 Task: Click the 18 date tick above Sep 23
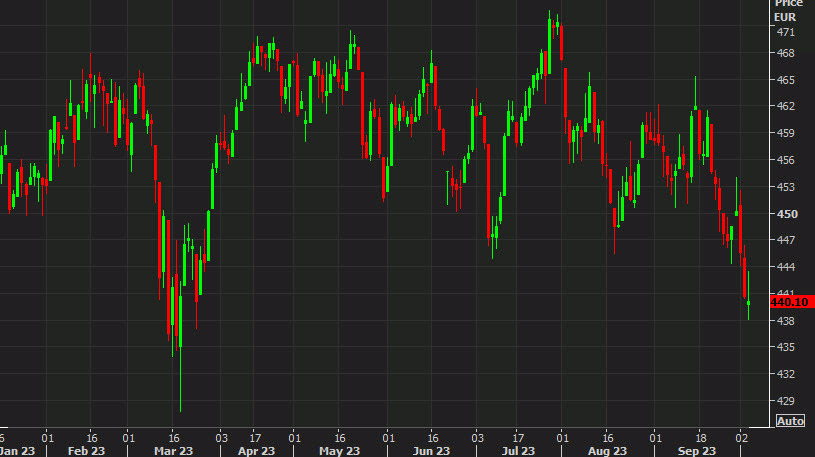pos(701,438)
